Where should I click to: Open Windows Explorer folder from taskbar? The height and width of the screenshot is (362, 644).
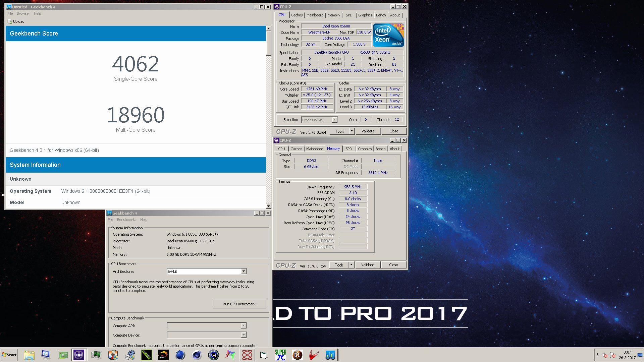29,355
